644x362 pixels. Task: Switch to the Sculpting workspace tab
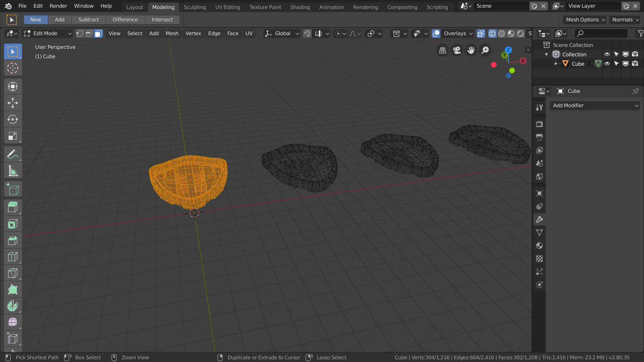(x=195, y=7)
